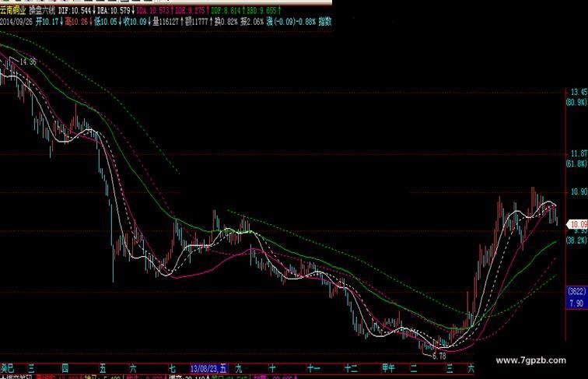Click the 14.36 high price annotation

[28, 62]
